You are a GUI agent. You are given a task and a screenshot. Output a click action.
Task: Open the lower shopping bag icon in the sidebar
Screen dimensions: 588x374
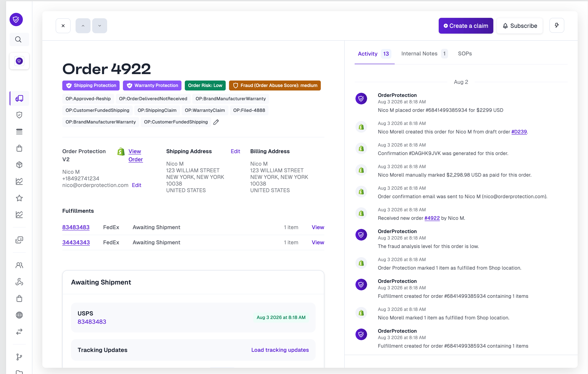19,298
